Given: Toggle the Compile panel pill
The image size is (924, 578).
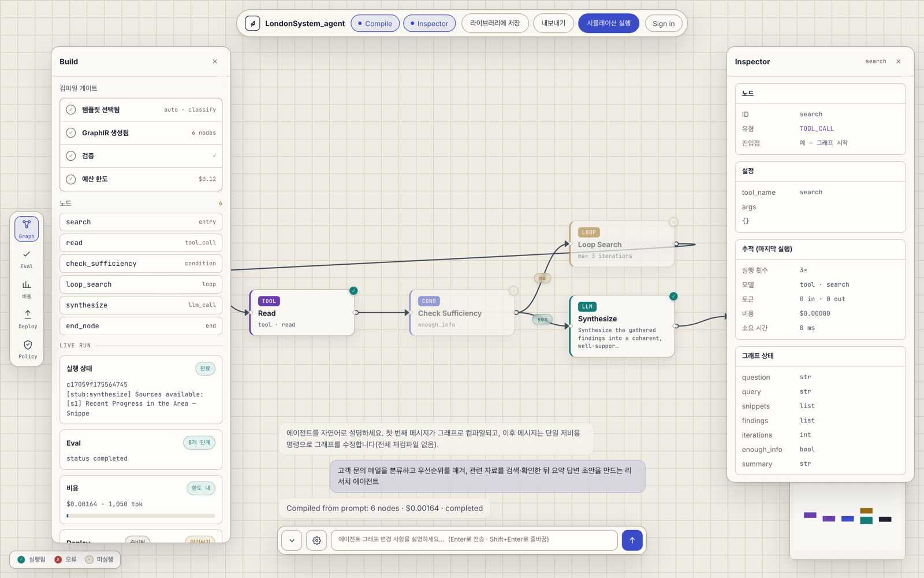Looking at the screenshot, I should (x=375, y=23).
